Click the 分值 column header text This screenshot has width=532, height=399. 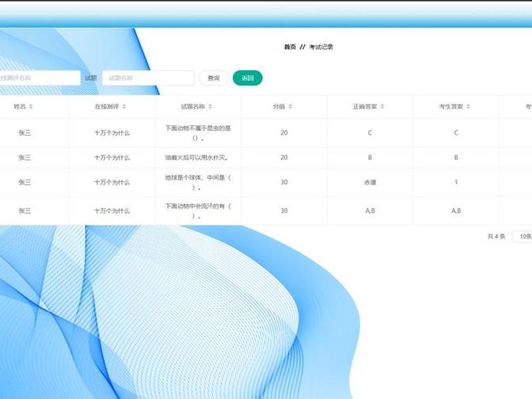pyautogui.click(x=279, y=106)
